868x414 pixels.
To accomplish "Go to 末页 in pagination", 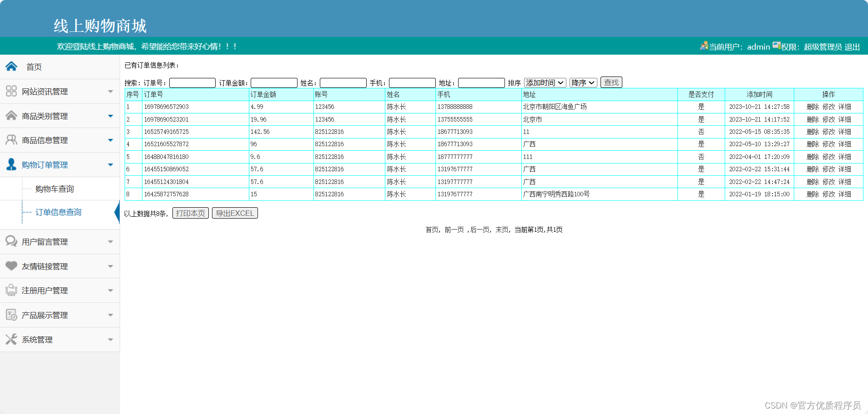I will coord(502,230).
